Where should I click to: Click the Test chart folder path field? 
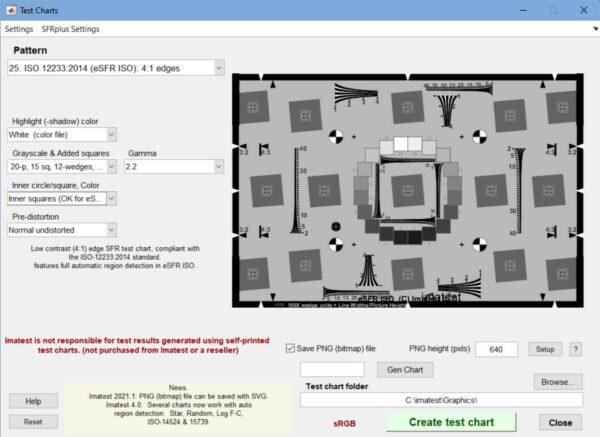point(440,400)
